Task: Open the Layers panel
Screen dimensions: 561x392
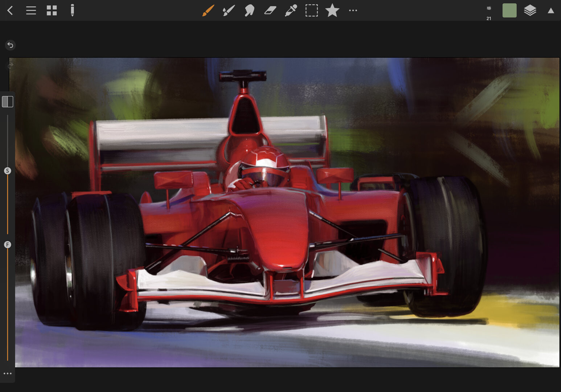Action: click(530, 11)
